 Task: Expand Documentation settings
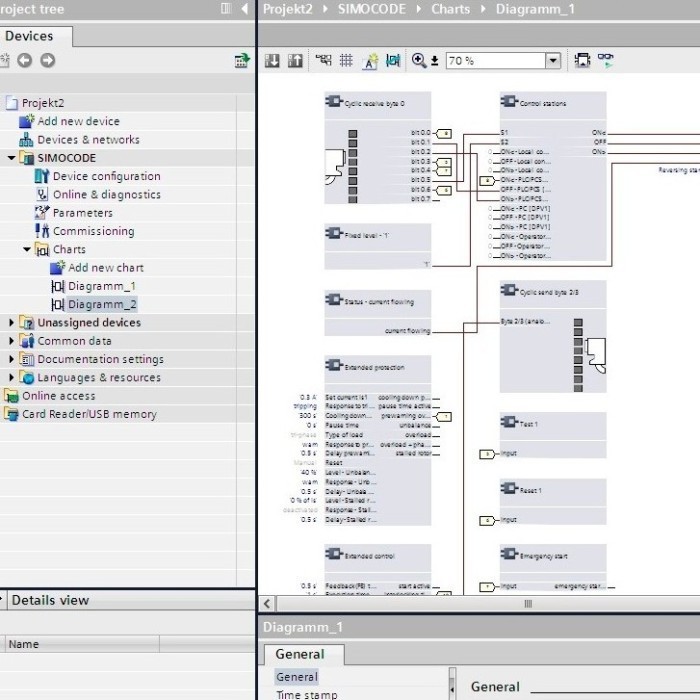12,359
